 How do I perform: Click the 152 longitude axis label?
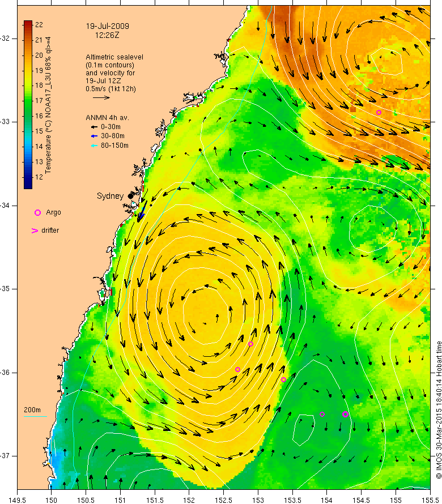point(189,501)
